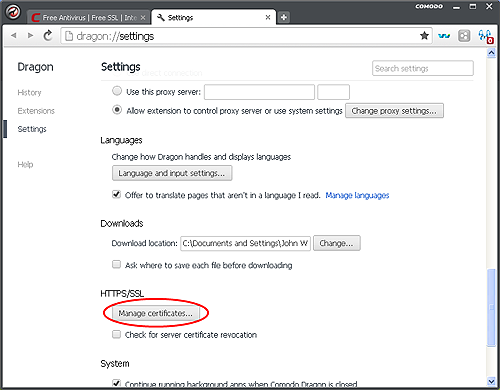This screenshot has width=500, height=390.
Task: Bookmark this page with the star icon
Action: pos(424,35)
